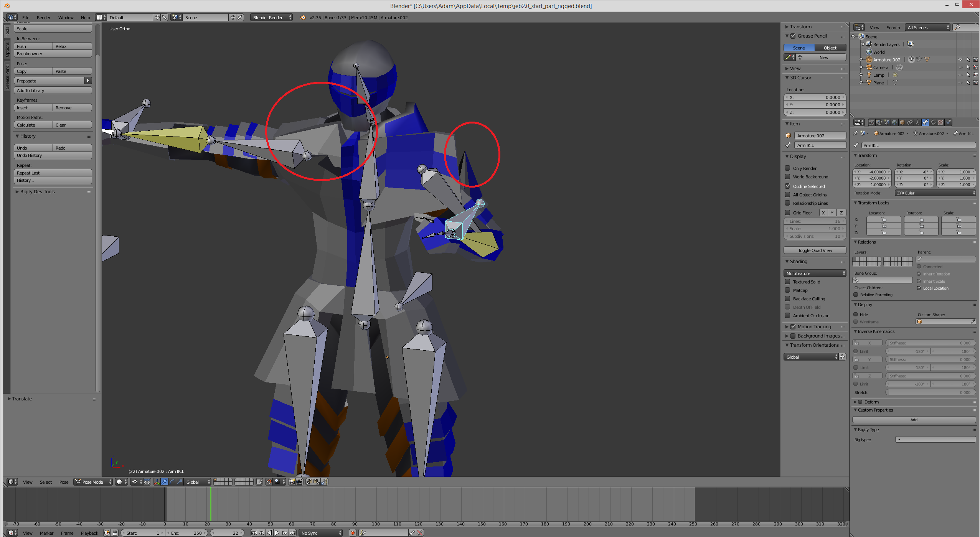Open the No Sync playback dropdown
This screenshot has width=980, height=537.
tap(321, 533)
